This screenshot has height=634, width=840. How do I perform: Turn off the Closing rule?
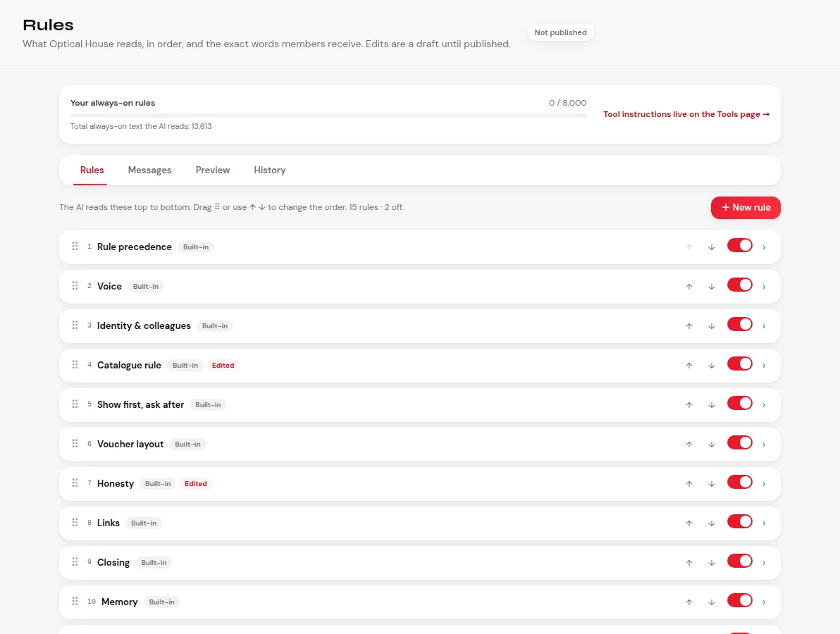(740, 561)
